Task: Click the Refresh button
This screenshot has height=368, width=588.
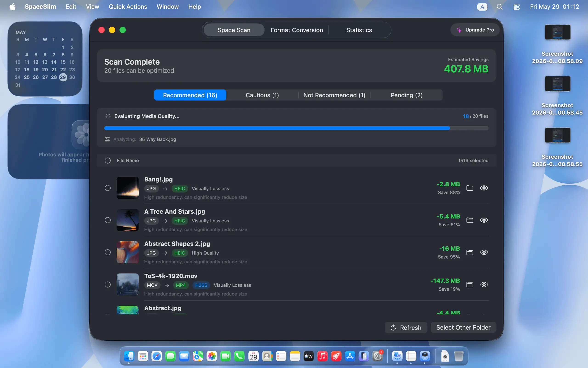Action: 406,327
